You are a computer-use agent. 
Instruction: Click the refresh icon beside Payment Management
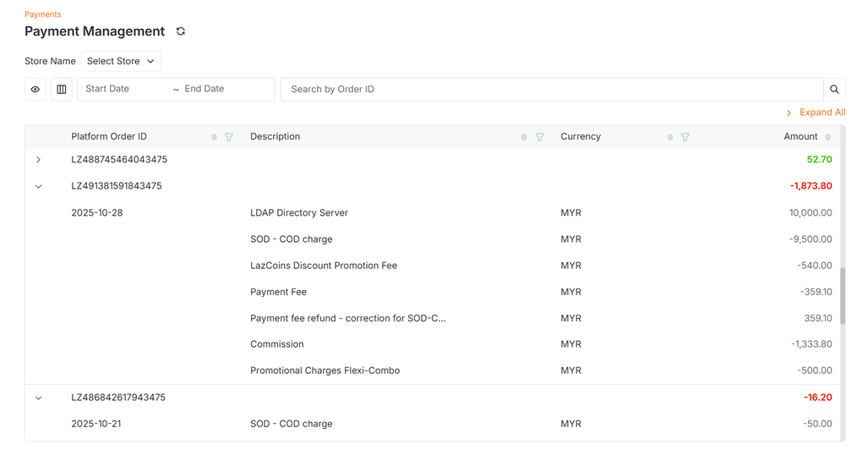180,31
